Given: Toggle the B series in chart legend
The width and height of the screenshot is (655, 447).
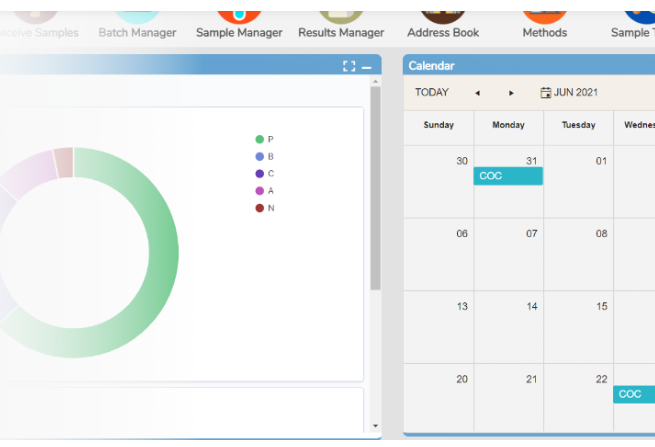Looking at the screenshot, I should (264, 156).
